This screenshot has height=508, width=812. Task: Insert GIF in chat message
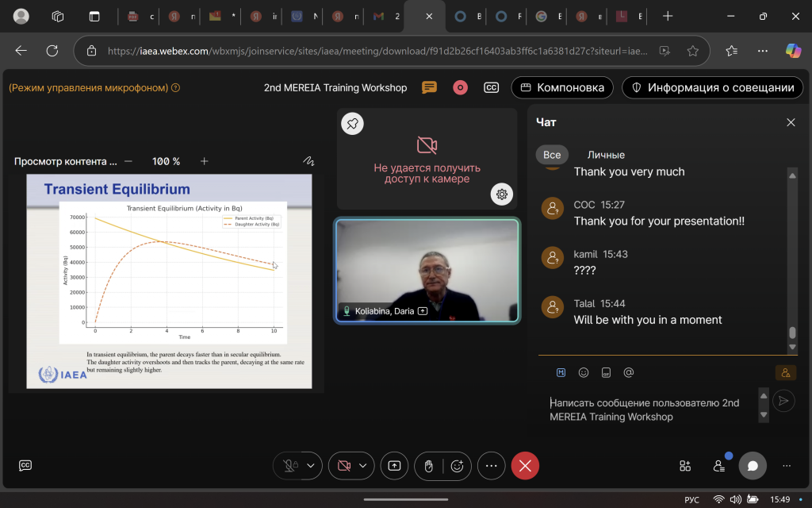click(606, 372)
